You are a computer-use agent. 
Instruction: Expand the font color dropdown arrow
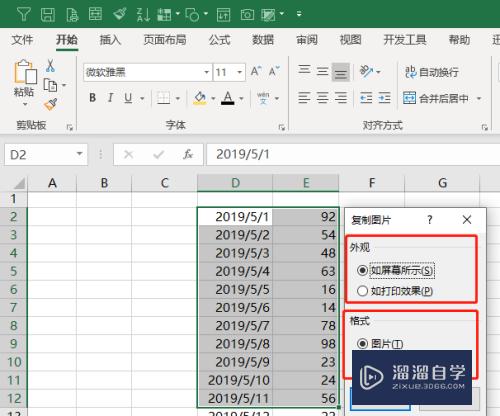[241, 99]
